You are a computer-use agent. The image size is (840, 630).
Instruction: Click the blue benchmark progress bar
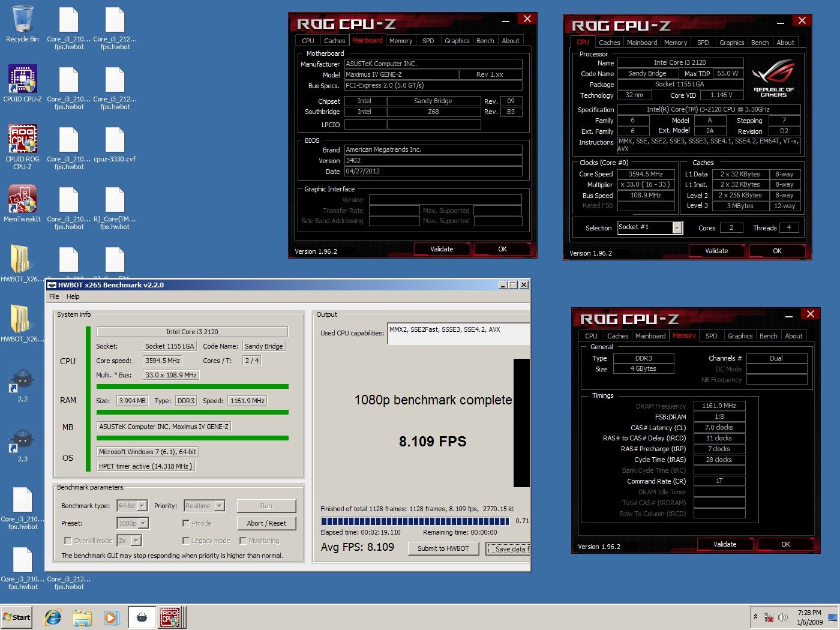pyautogui.click(x=415, y=521)
